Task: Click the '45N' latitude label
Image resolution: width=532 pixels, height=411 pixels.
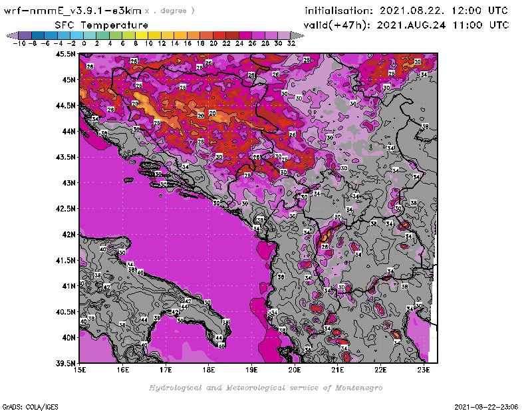Action: (x=69, y=80)
